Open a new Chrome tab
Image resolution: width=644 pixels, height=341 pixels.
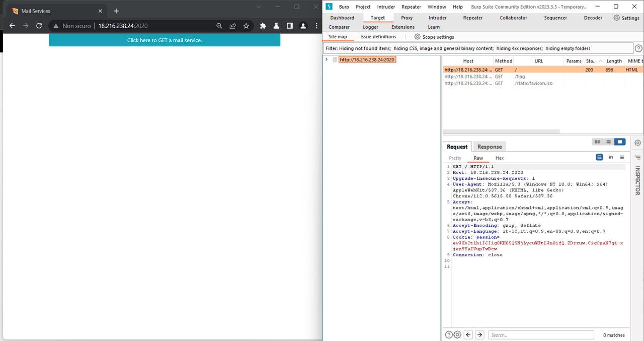click(x=116, y=11)
